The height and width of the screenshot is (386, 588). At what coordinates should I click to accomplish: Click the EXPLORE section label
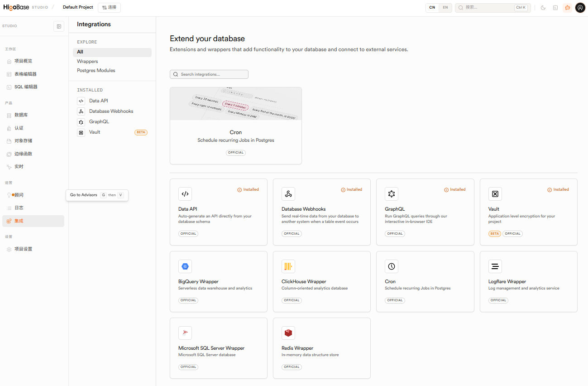87,42
